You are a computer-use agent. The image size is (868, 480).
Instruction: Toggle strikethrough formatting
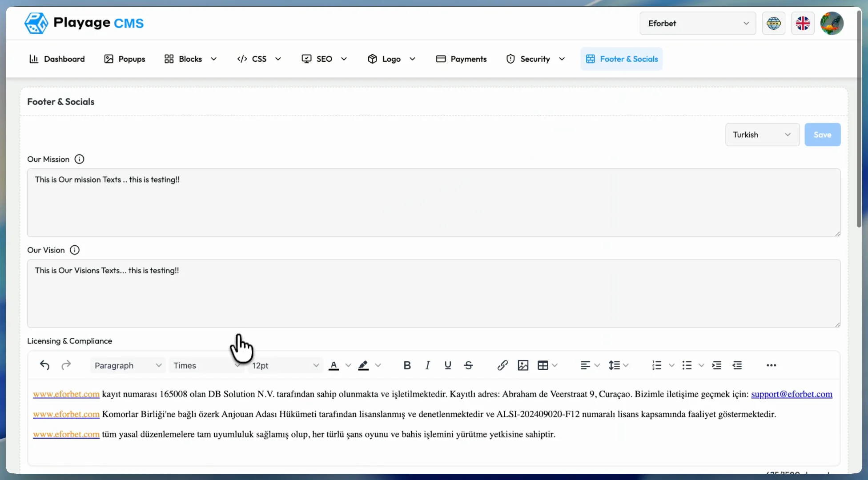(x=468, y=365)
